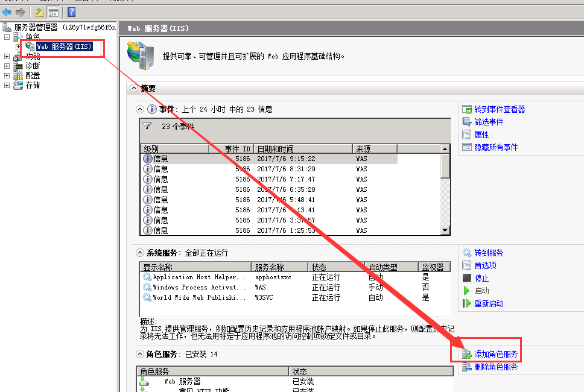Collapse the 摘要 section

(x=134, y=88)
